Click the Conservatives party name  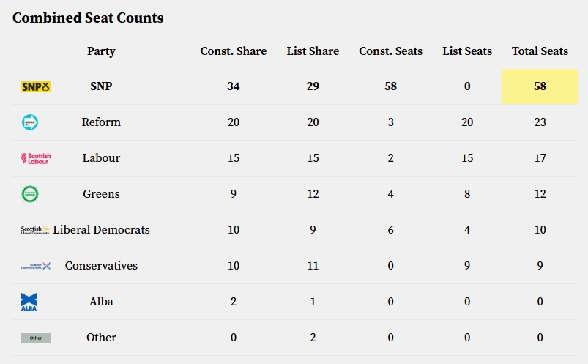(101, 266)
